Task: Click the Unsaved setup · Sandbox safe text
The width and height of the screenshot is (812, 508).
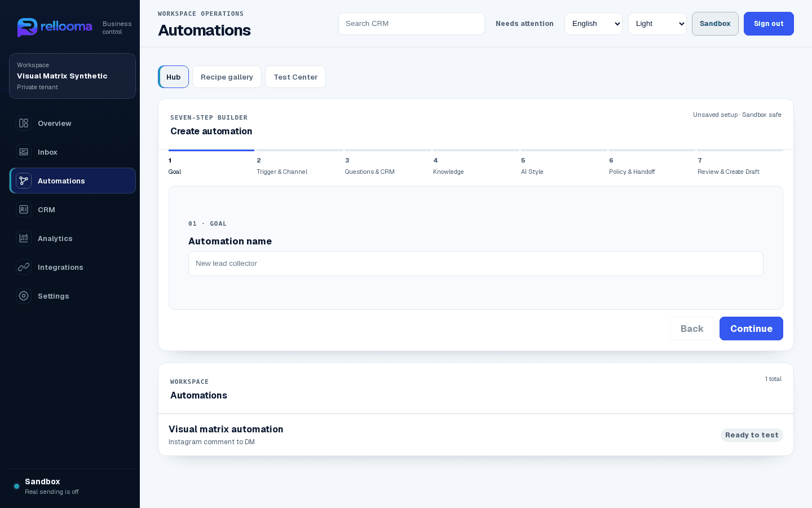Action: pyautogui.click(x=737, y=115)
